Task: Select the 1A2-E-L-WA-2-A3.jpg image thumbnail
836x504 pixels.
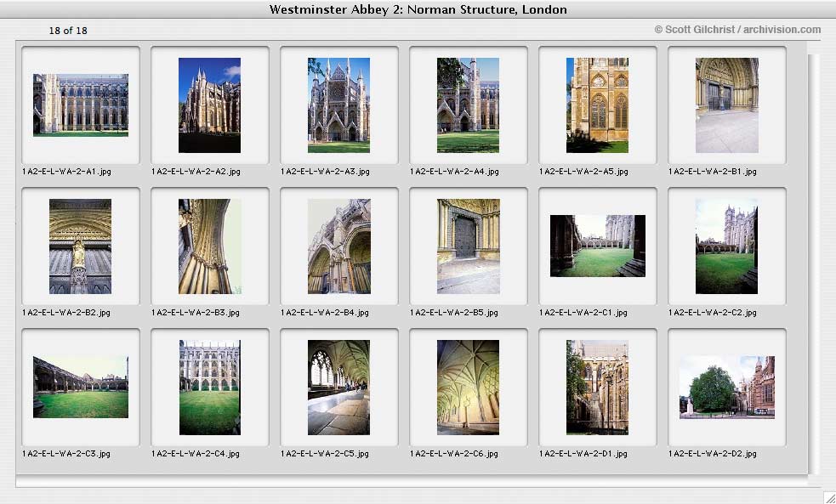Action: click(338, 105)
